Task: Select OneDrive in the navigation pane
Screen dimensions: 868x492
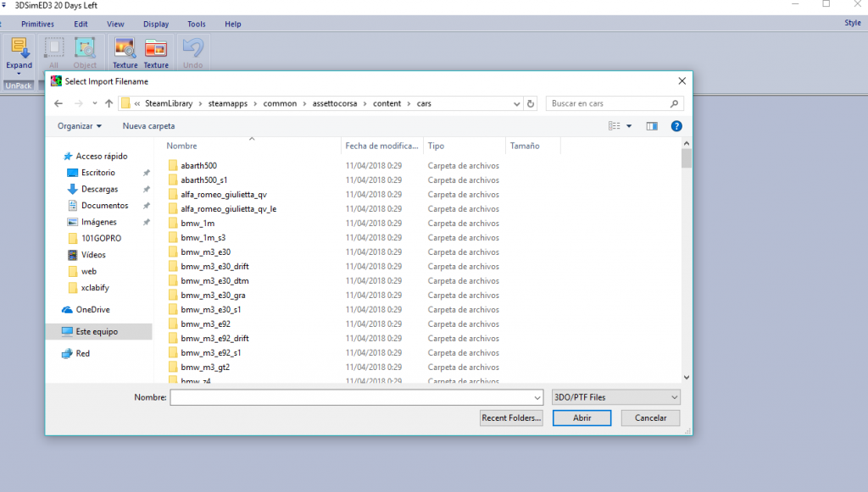Action: click(x=92, y=310)
